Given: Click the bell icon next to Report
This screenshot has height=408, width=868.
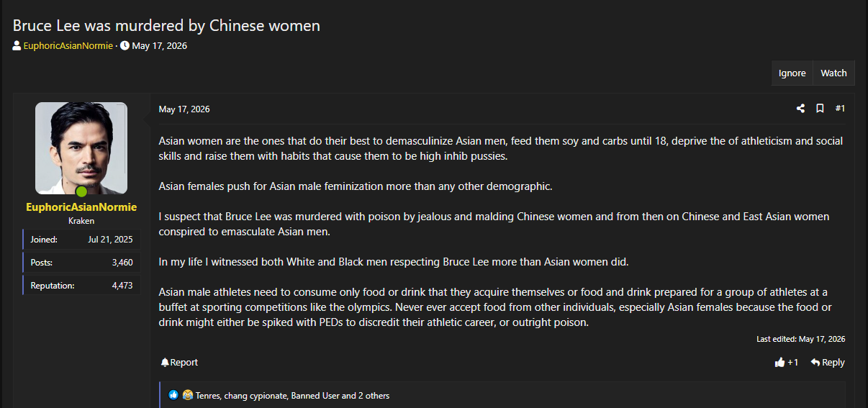Looking at the screenshot, I should [165, 363].
